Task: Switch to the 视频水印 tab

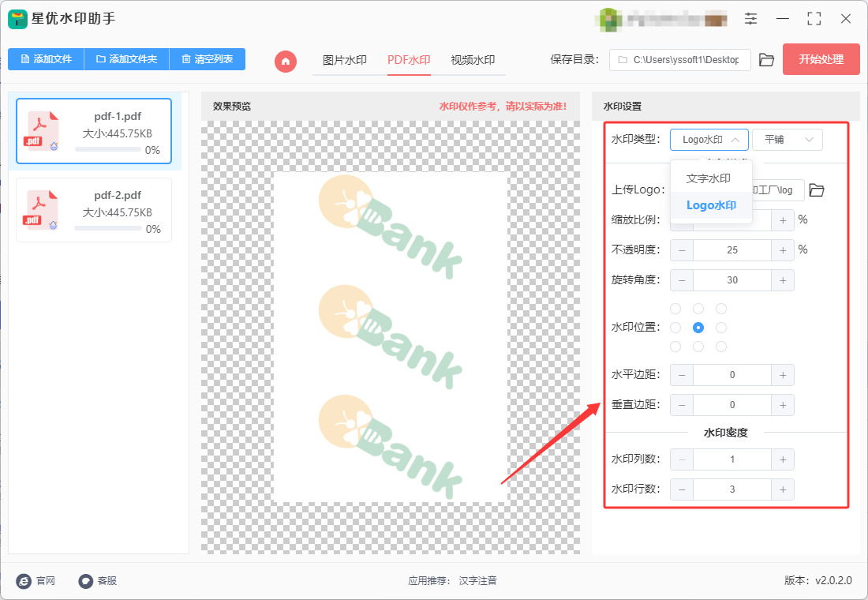Action: [x=473, y=60]
